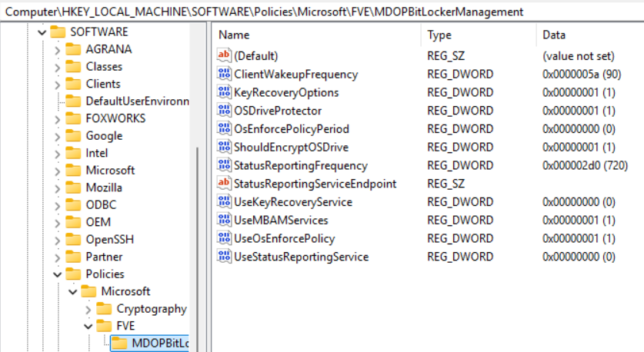Select the UseOsEnforcePolicy value name

(x=284, y=238)
